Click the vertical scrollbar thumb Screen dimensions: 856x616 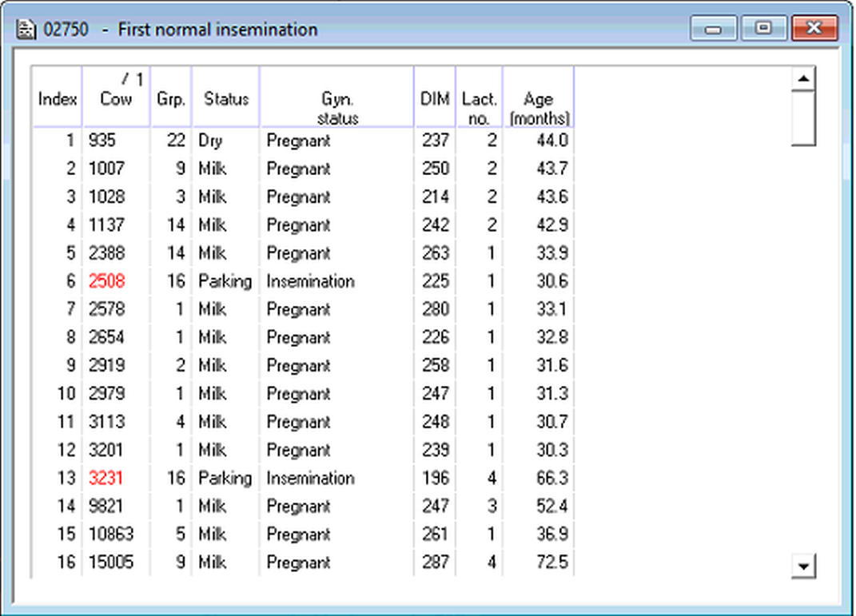pos(802,117)
